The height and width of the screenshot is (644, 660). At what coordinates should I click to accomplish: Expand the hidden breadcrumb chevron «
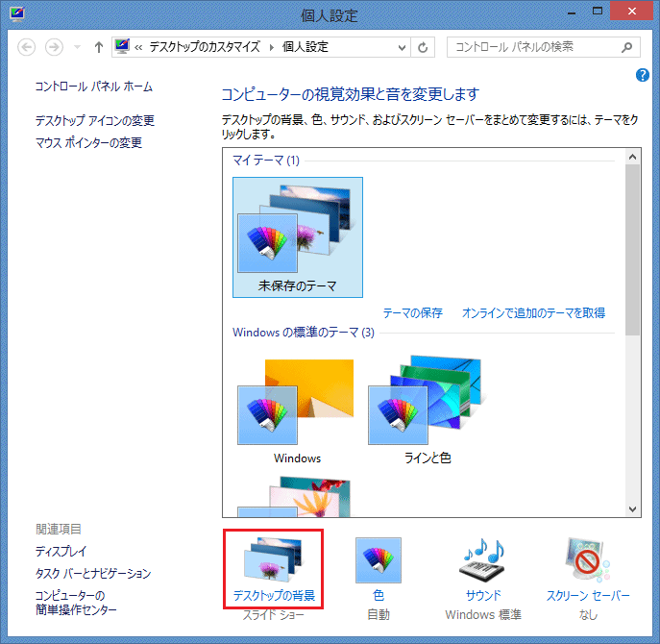click(x=138, y=47)
